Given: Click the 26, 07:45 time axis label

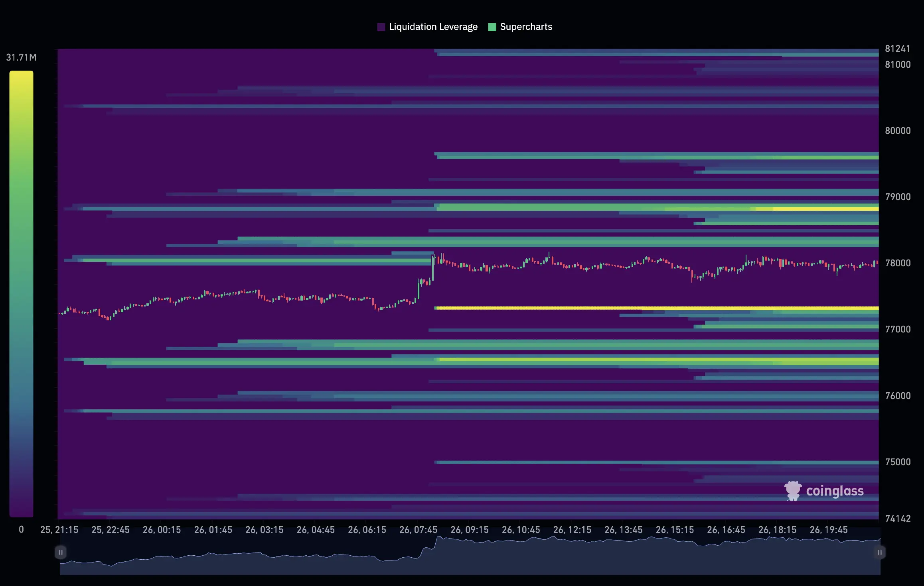Looking at the screenshot, I should [418, 530].
